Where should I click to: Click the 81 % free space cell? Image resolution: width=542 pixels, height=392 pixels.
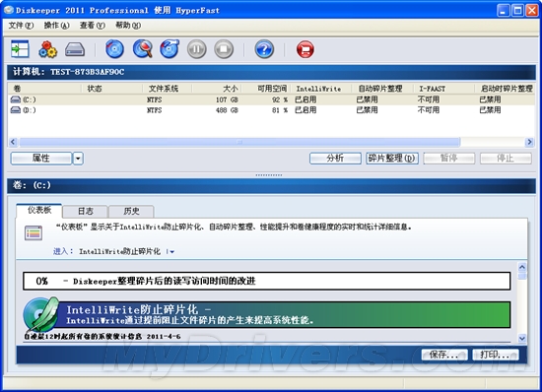[x=280, y=110]
